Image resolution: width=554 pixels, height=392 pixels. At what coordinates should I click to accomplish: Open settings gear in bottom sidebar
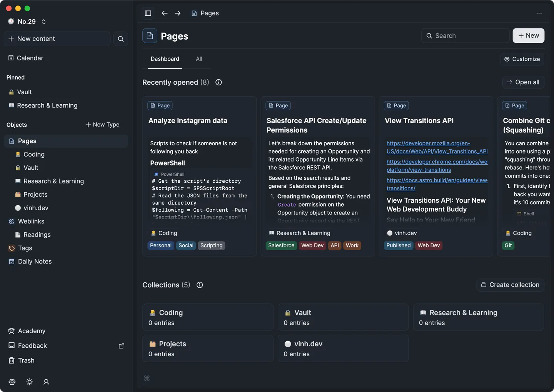pyautogui.click(x=12, y=382)
